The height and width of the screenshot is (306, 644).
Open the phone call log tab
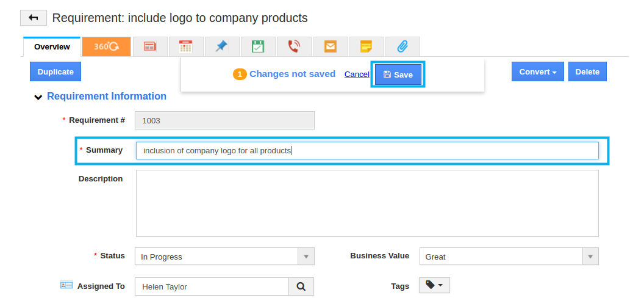tap(294, 46)
